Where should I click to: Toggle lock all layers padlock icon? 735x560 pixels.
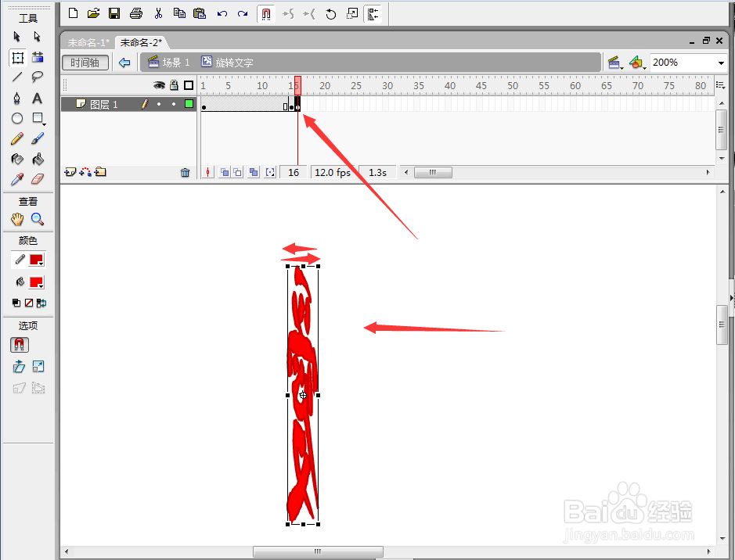click(x=174, y=85)
